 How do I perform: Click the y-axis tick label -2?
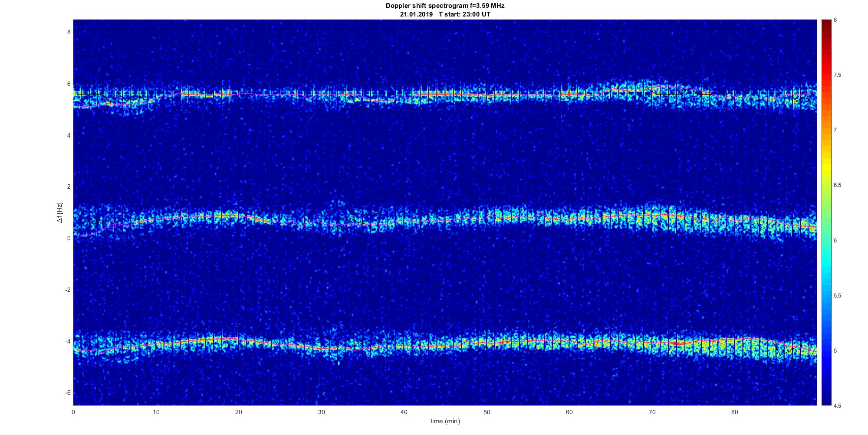coord(68,290)
